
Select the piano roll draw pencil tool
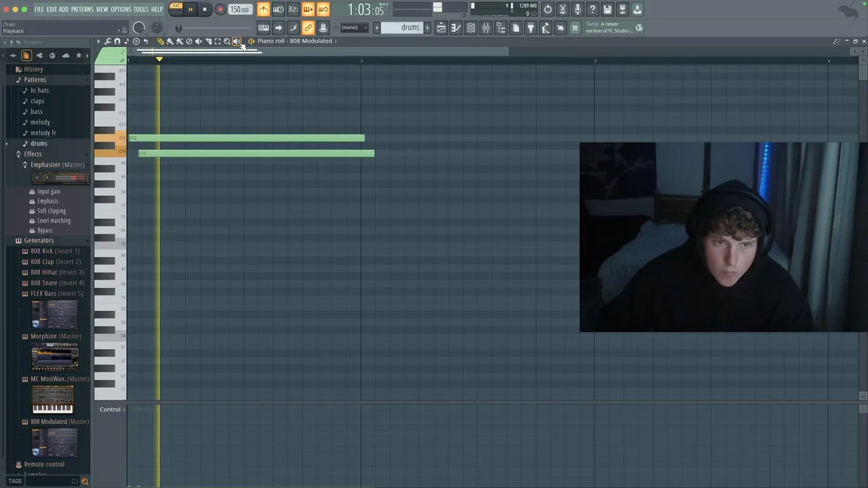161,41
